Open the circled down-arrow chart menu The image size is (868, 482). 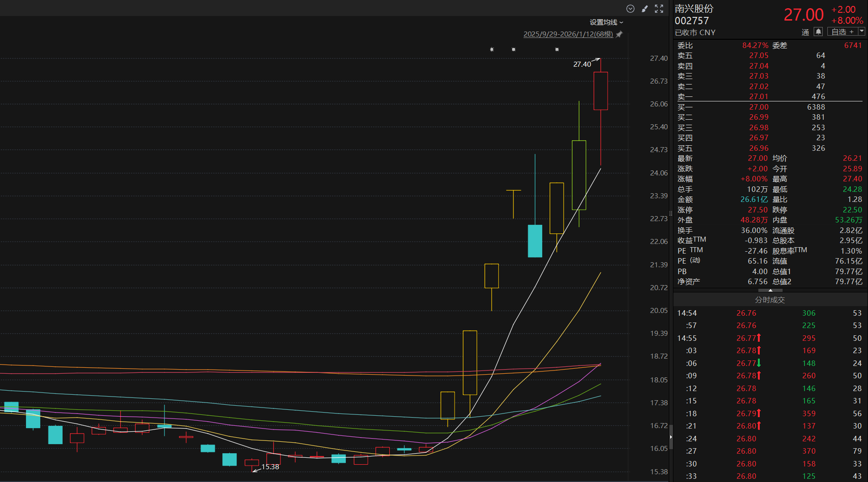[x=630, y=9]
